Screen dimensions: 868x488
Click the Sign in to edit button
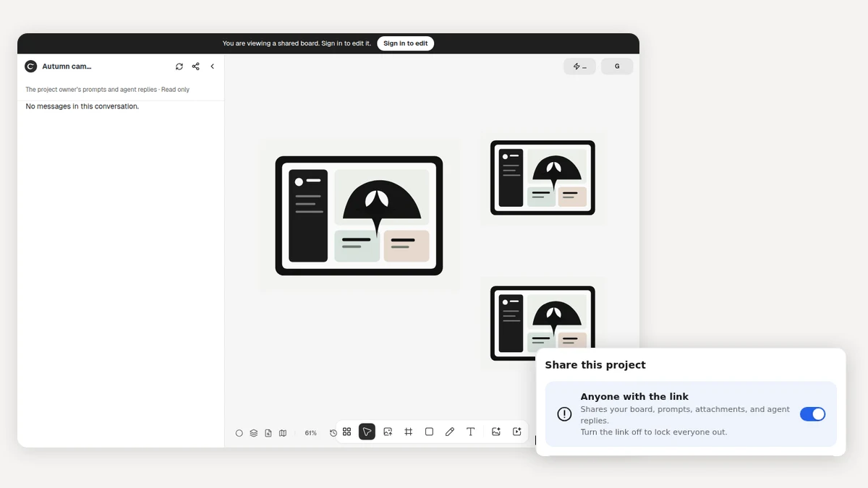405,43
